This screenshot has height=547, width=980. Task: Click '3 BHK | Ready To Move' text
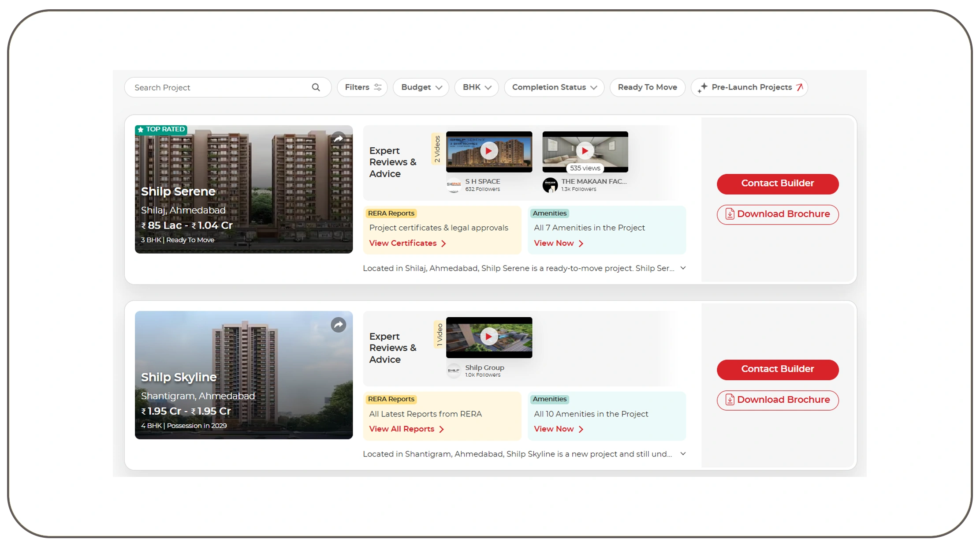[x=178, y=240]
